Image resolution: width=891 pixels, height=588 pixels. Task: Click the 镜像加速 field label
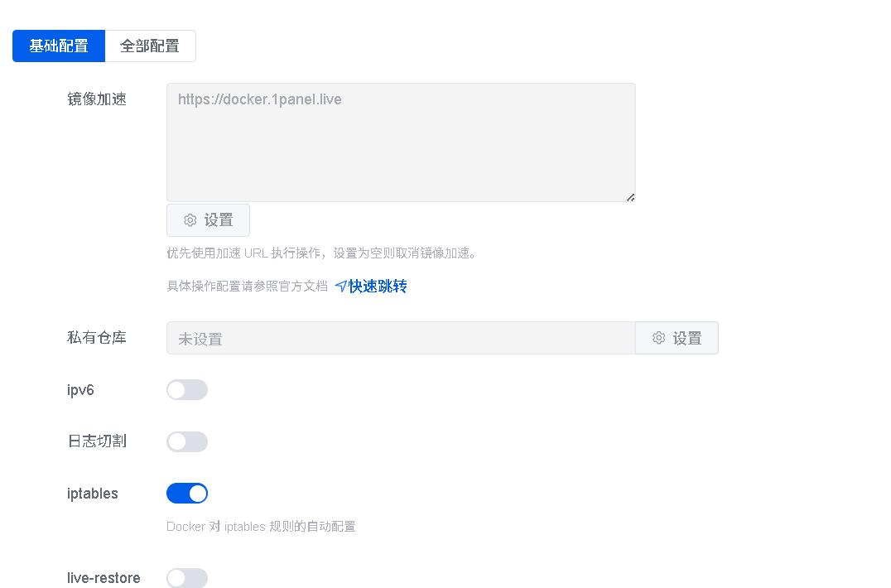[97, 99]
